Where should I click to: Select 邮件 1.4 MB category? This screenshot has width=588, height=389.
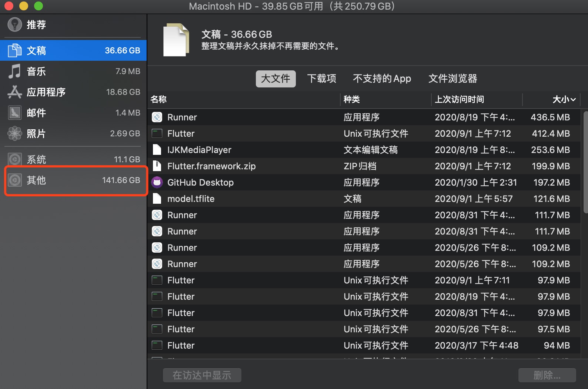[73, 113]
